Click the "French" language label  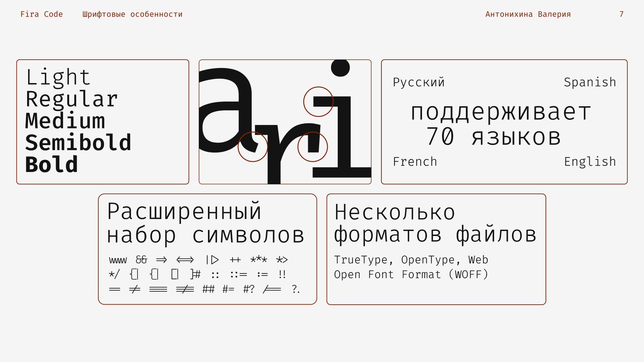click(415, 161)
